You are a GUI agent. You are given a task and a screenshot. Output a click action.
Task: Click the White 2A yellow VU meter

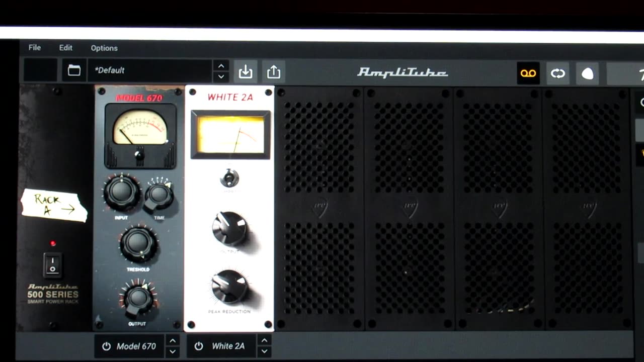(x=230, y=135)
